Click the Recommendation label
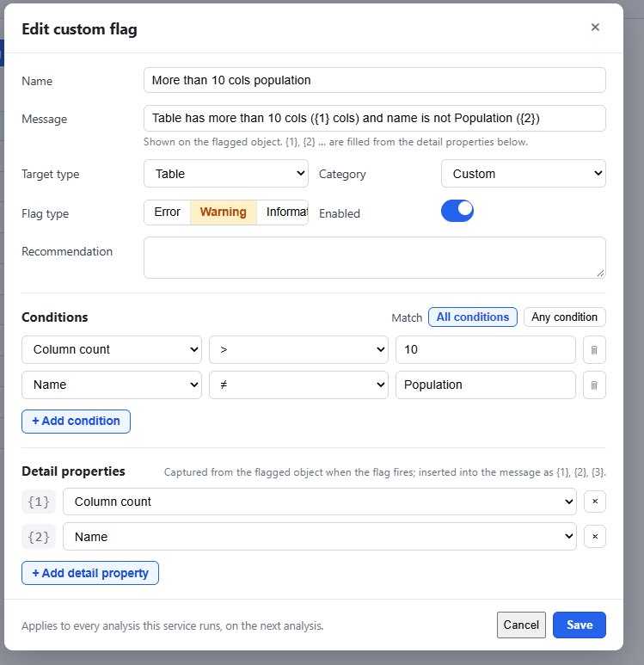The height and width of the screenshot is (665, 644). click(x=67, y=251)
